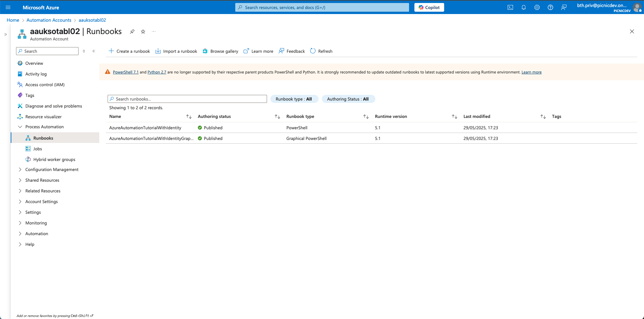Viewport: 644px width, 319px height.
Task: Expand Account Settings section
Action: [x=20, y=201]
